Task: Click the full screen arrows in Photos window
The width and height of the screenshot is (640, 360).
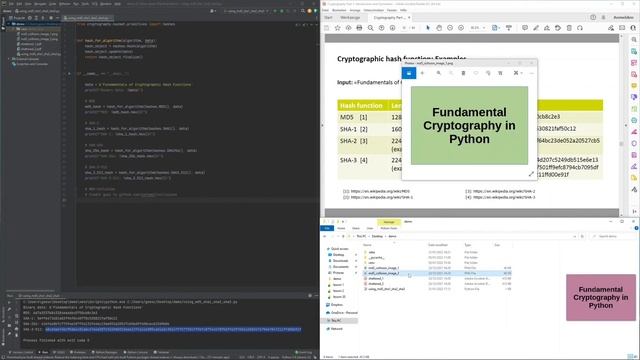Action: click(x=531, y=174)
